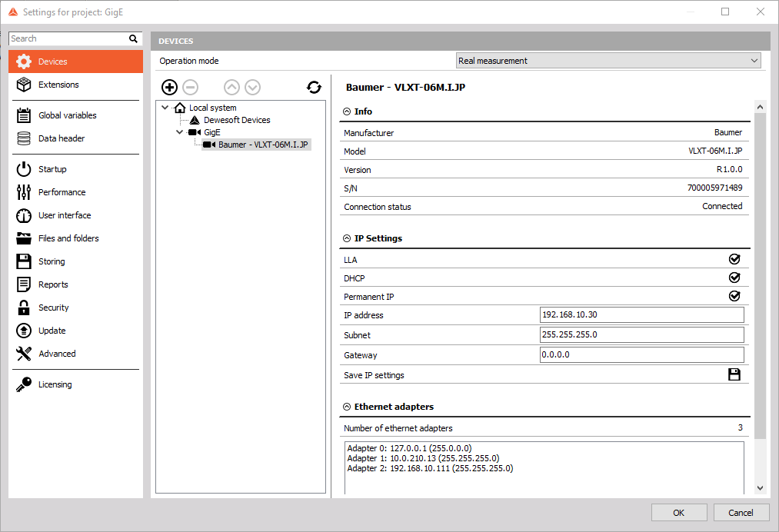The image size is (779, 532).
Task: Click the Manufacturer value Baumer
Action: pos(728,133)
